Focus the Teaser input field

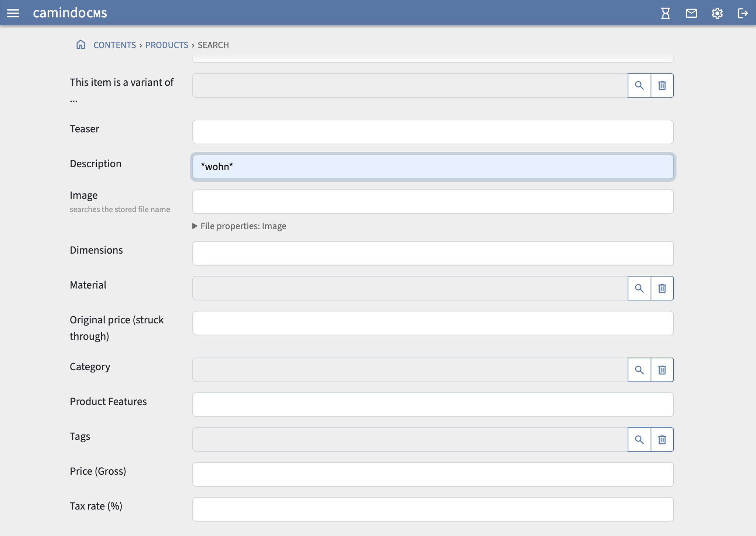point(433,132)
